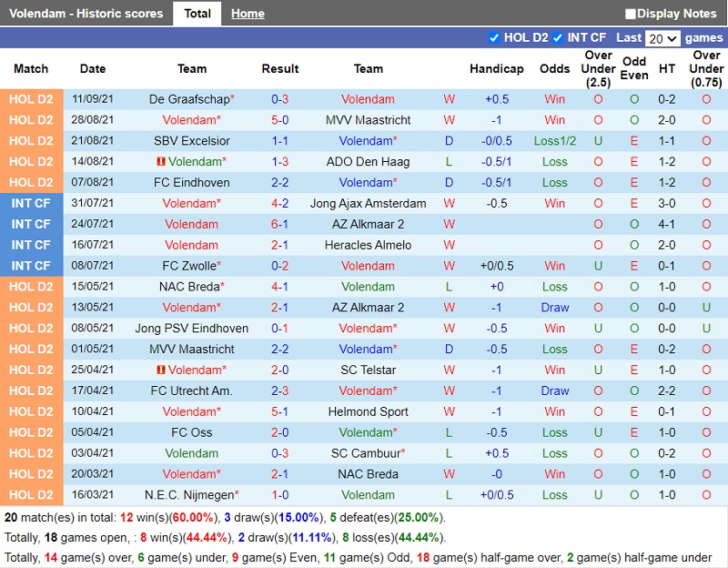Click the HOL D2 label for 11/09/21
728x568 pixels.
31,99
